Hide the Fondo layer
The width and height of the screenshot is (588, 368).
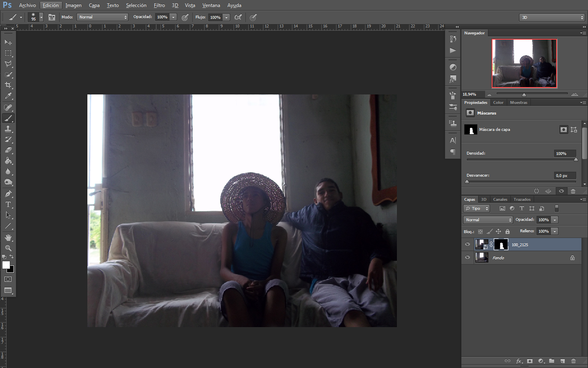click(468, 258)
